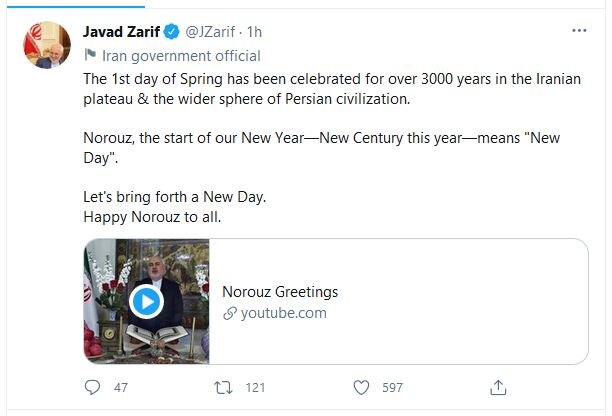This screenshot has width=612, height=416.
Task: Open the Javad Zarif display name
Action: [x=121, y=32]
